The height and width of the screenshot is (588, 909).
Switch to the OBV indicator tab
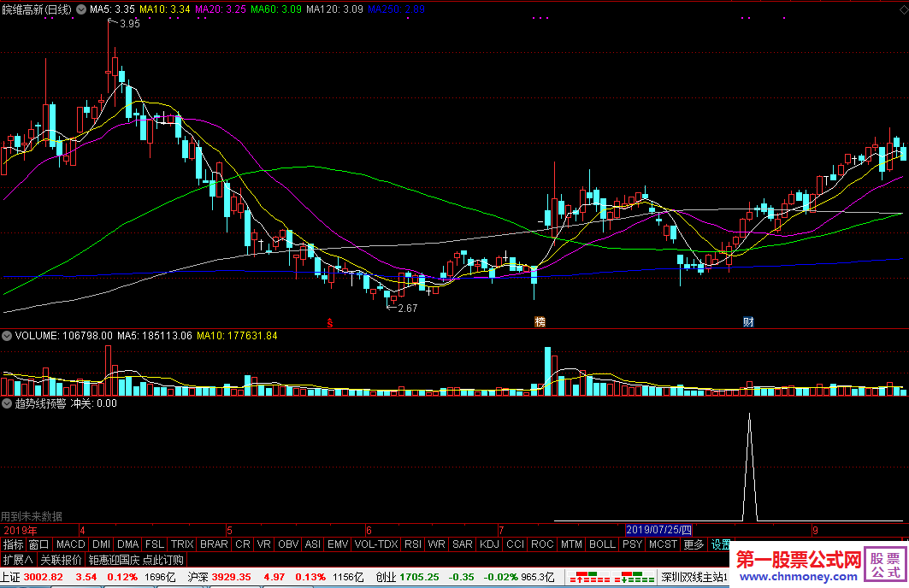click(288, 544)
